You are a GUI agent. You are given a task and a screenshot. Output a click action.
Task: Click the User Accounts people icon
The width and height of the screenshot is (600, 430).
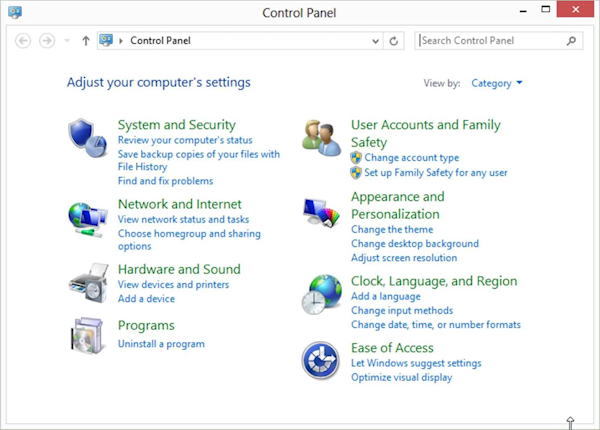[x=322, y=138]
